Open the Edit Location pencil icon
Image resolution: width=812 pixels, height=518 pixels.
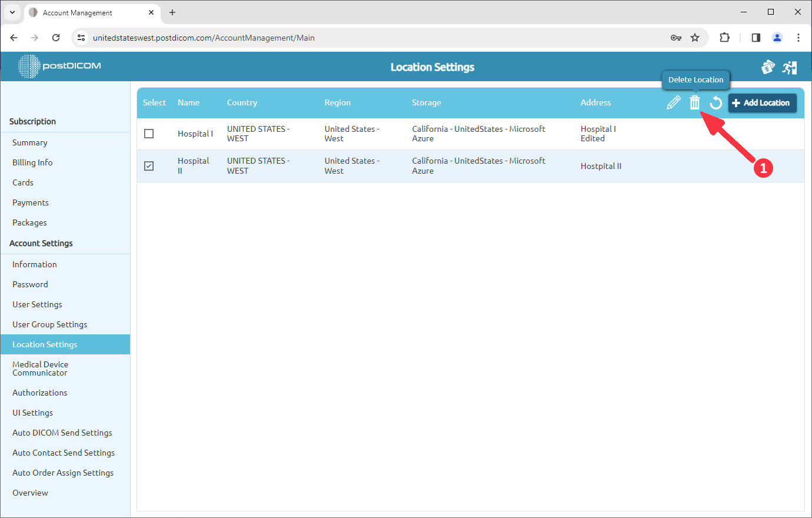(674, 102)
